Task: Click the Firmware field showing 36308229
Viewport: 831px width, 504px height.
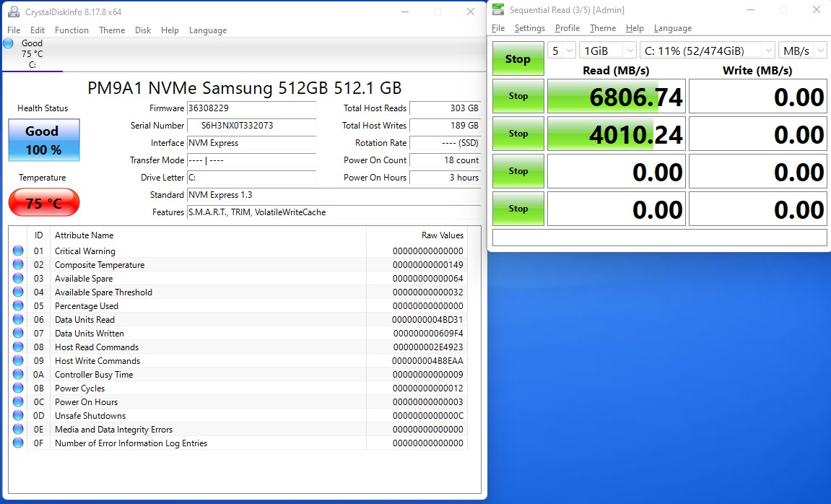Action: coord(251,108)
